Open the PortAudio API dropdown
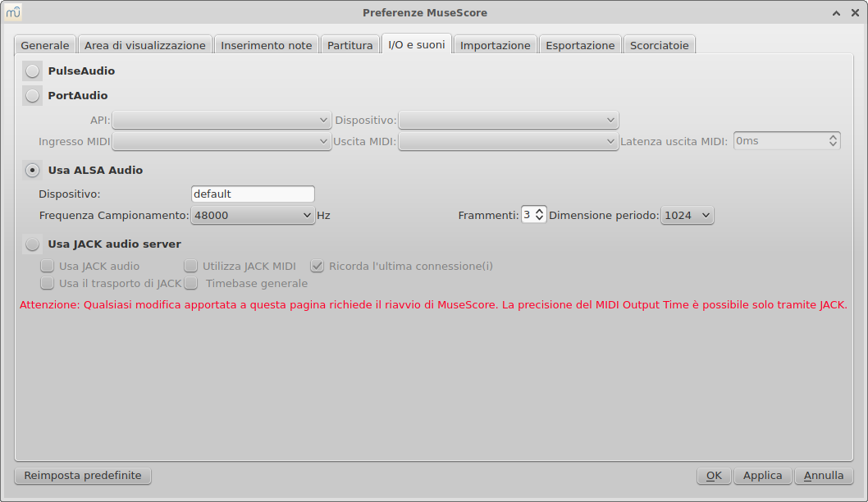This screenshot has height=502, width=868. coord(222,120)
